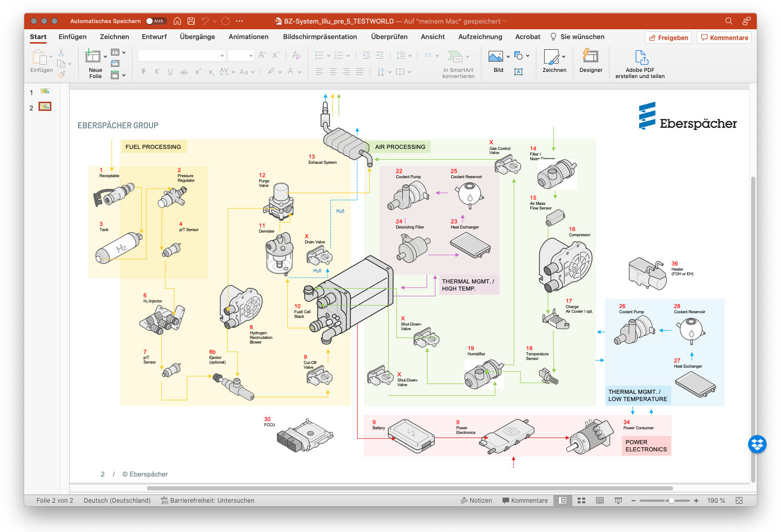
Task: Click the share people icon top right
Action: tap(746, 21)
